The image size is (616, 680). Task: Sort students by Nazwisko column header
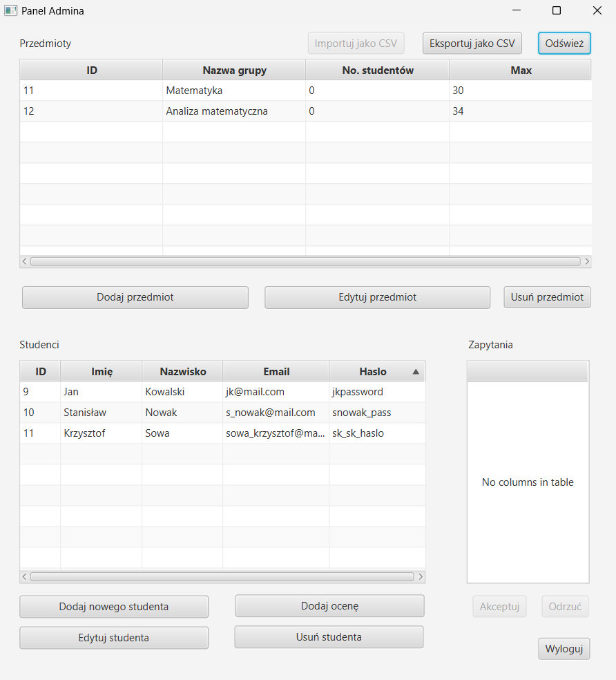(x=182, y=372)
